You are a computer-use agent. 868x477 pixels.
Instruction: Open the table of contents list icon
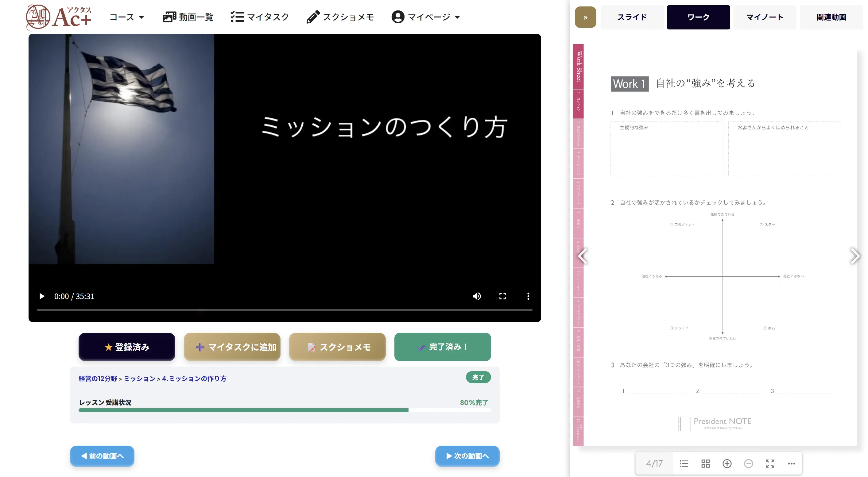pos(684,464)
